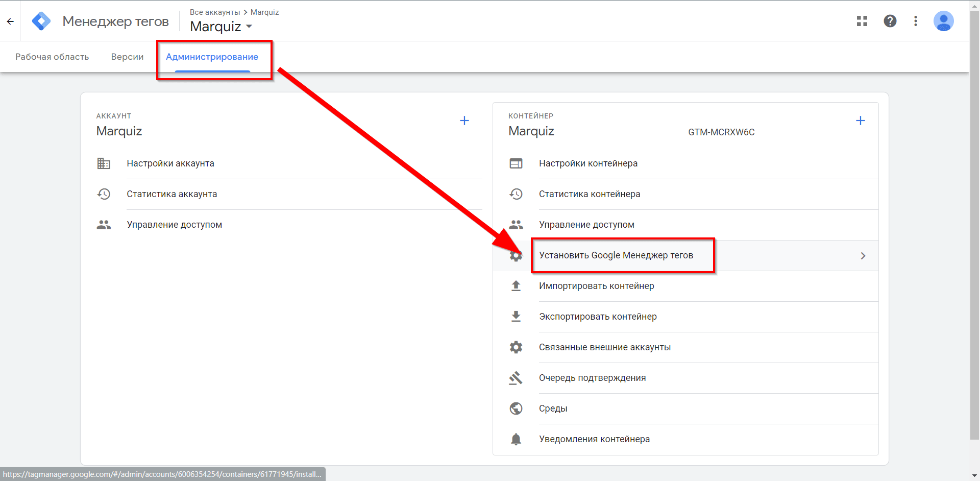
Task: Click the install Tag Manager gear icon
Action: click(x=516, y=255)
